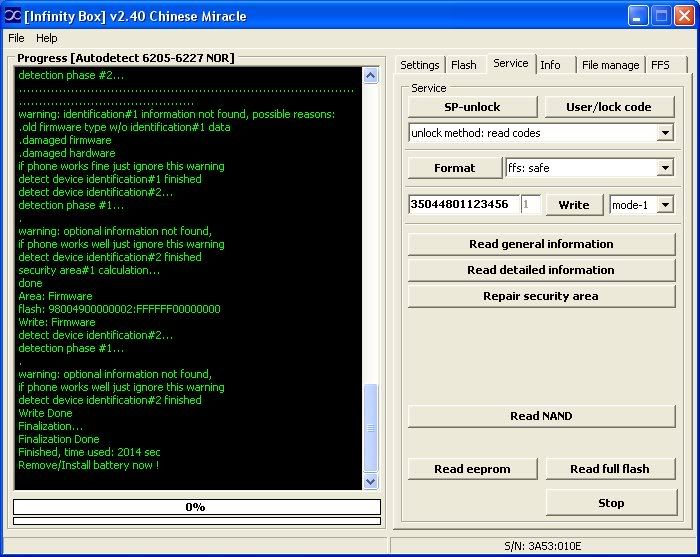
Task: Click Read general information button
Action: point(541,244)
